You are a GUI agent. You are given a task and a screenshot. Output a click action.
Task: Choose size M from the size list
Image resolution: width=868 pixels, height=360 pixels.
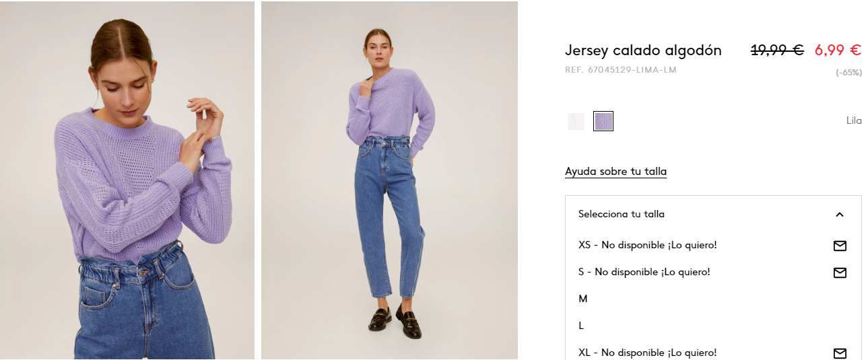click(x=713, y=299)
